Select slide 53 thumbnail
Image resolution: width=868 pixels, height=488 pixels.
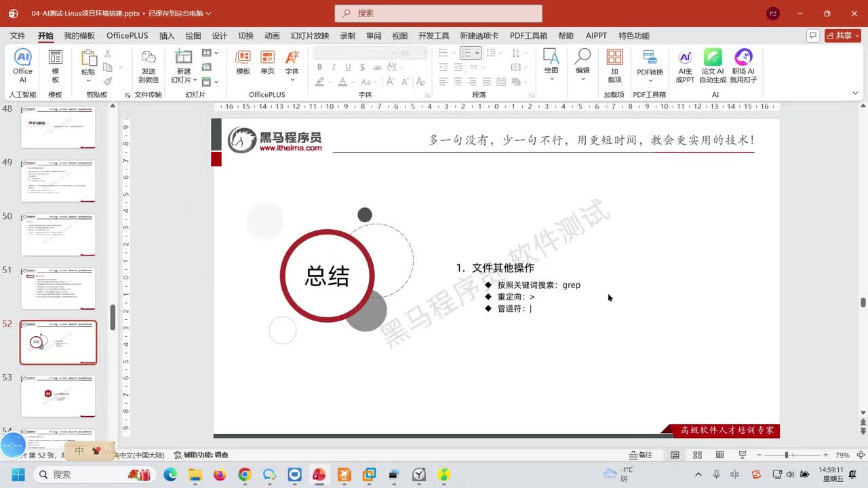58,396
